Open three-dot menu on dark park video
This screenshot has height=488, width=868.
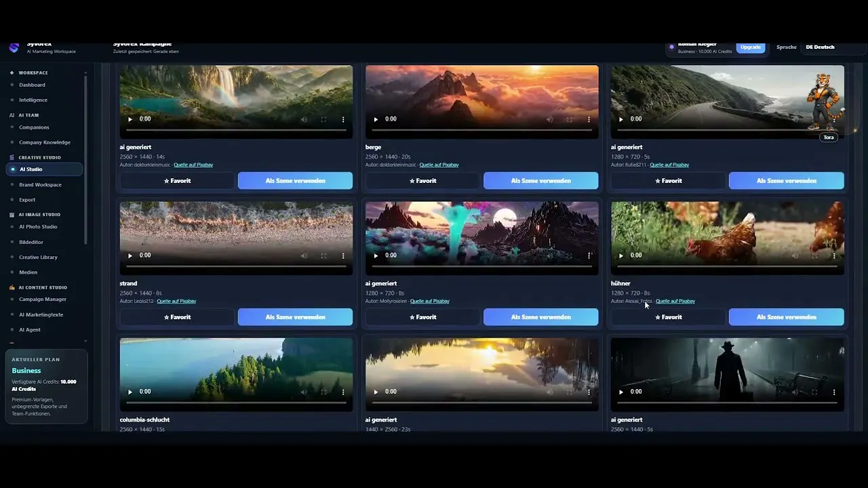[x=834, y=392]
